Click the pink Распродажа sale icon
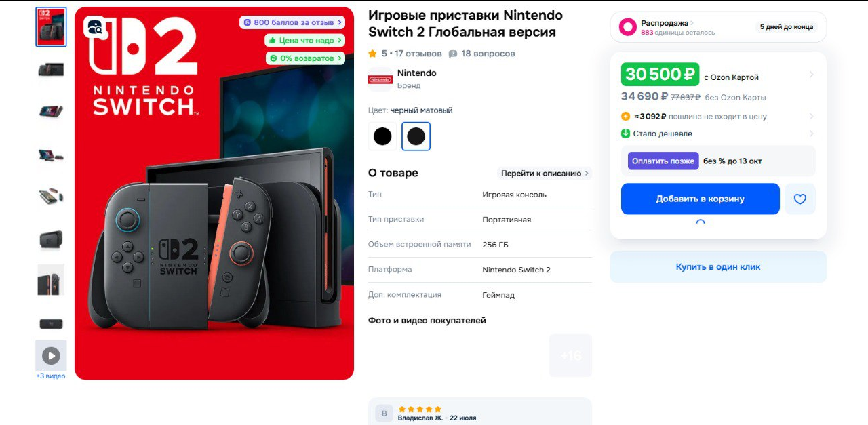The image size is (868, 425). tap(628, 27)
